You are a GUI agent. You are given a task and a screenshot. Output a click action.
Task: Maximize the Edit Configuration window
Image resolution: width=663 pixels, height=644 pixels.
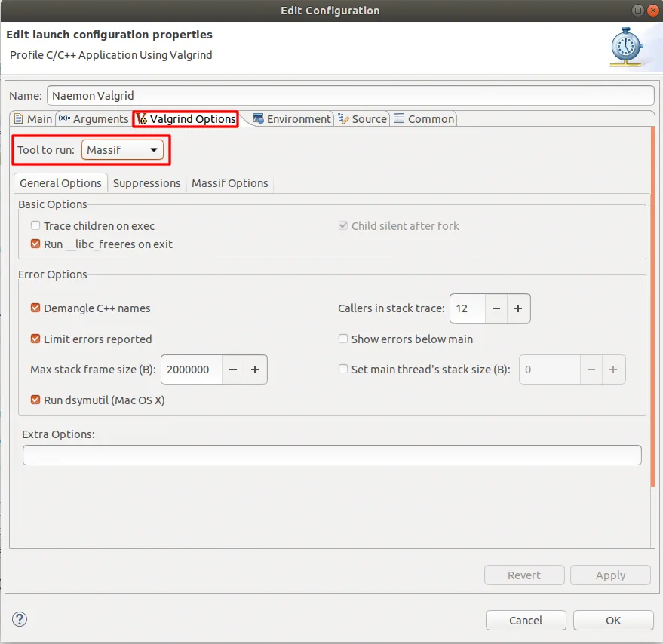click(x=637, y=10)
